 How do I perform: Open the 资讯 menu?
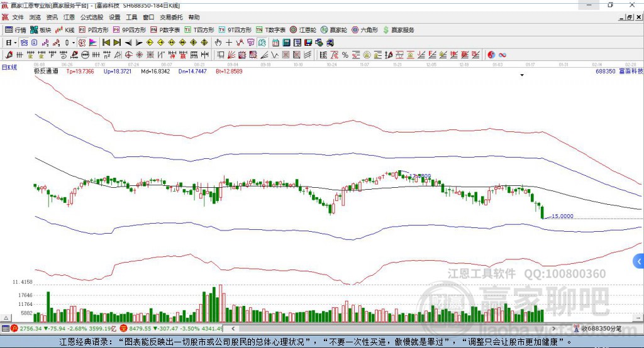click(52, 17)
